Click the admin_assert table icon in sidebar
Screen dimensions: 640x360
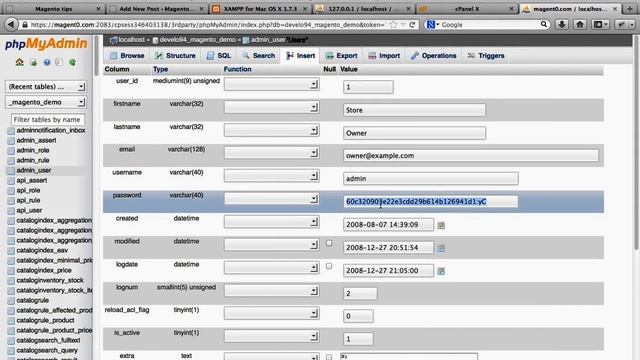click(x=11, y=141)
